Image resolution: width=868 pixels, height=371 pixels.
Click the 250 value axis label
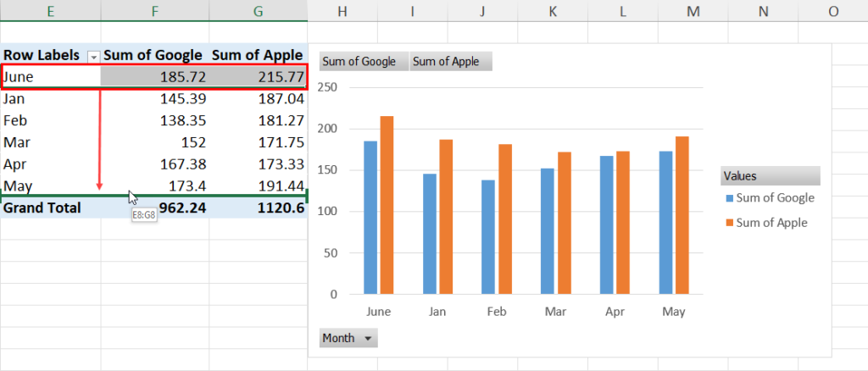coord(327,87)
